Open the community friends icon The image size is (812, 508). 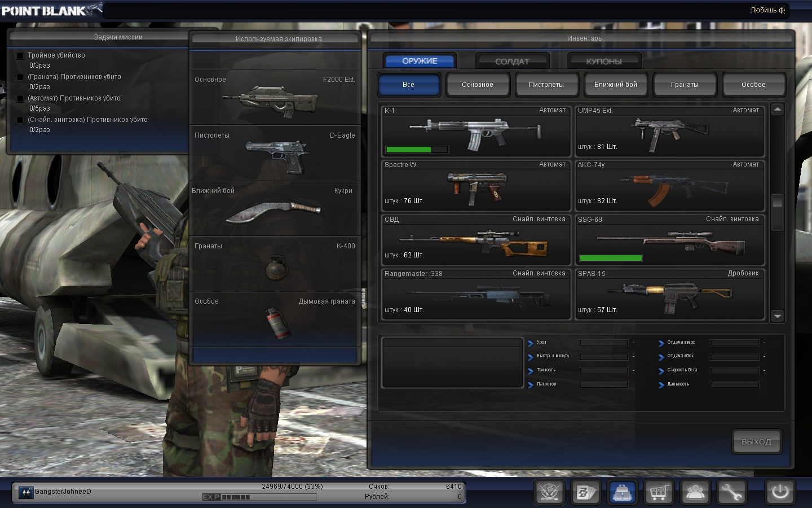[x=695, y=492]
